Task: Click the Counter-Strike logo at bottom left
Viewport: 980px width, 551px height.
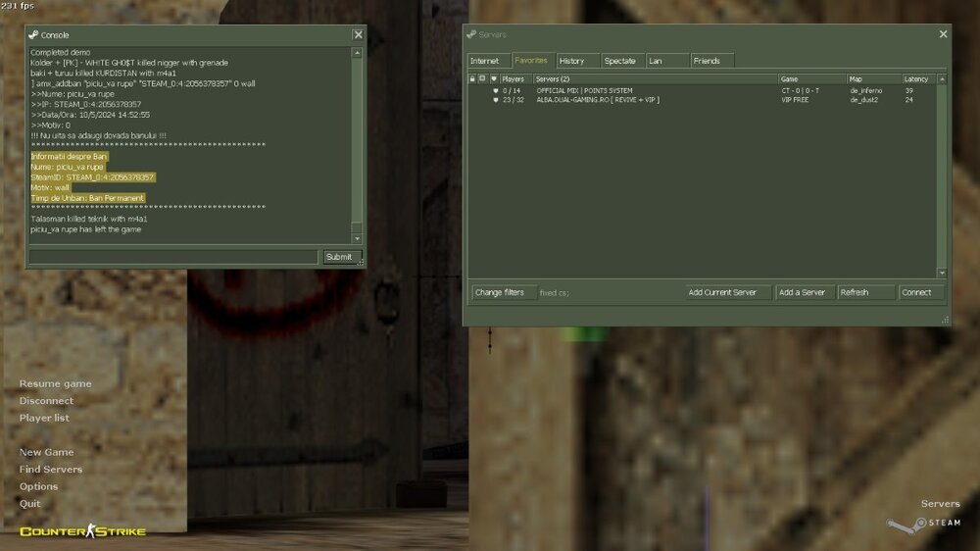Action: (x=82, y=531)
